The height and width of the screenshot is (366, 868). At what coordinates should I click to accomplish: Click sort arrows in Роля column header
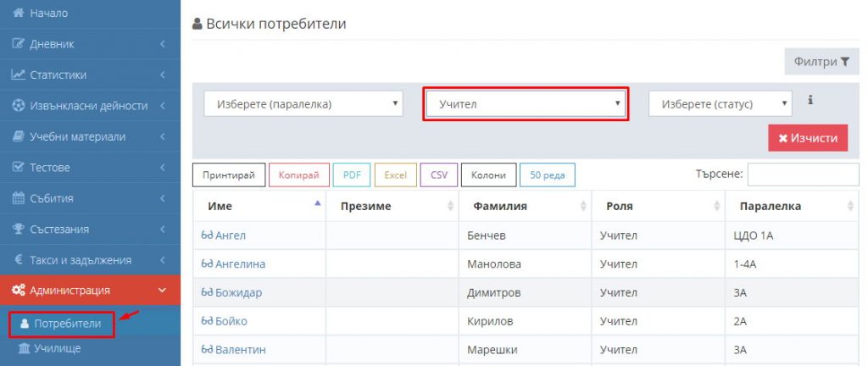tap(717, 206)
